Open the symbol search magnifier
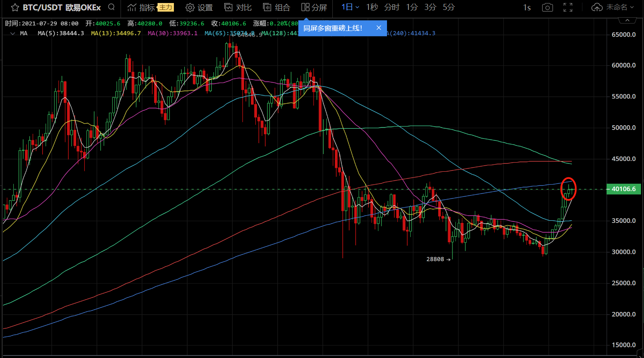 pos(111,7)
